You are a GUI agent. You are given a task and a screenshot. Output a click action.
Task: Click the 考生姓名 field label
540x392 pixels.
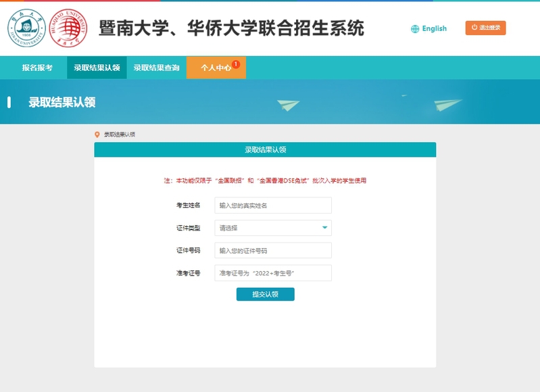coord(188,205)
